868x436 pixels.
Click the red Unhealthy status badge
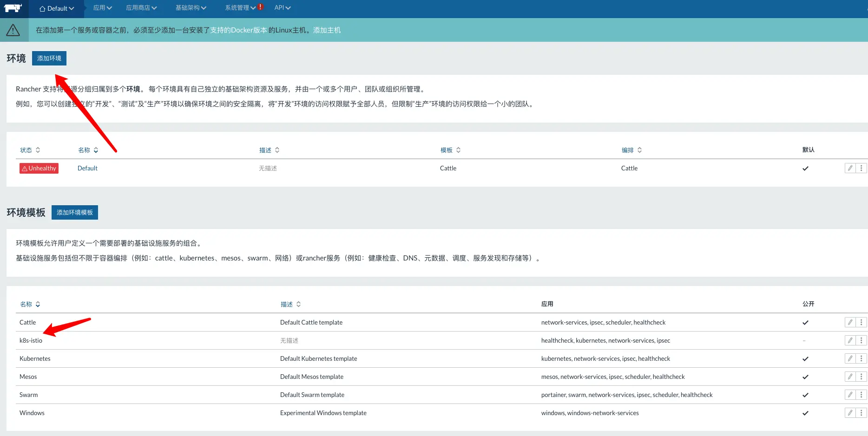click(39, 168)
